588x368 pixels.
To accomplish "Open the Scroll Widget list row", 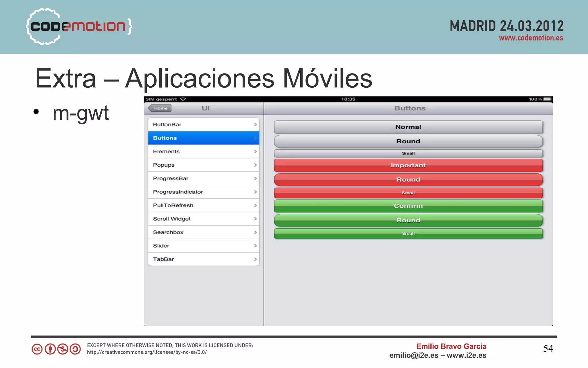I will click(204, 219).
